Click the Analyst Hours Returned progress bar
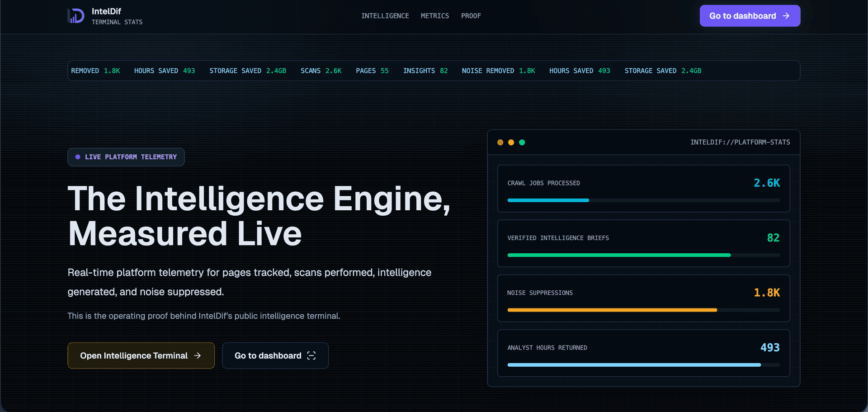The height and width of the screenshot is (412, 868). (x=643, y=365)
